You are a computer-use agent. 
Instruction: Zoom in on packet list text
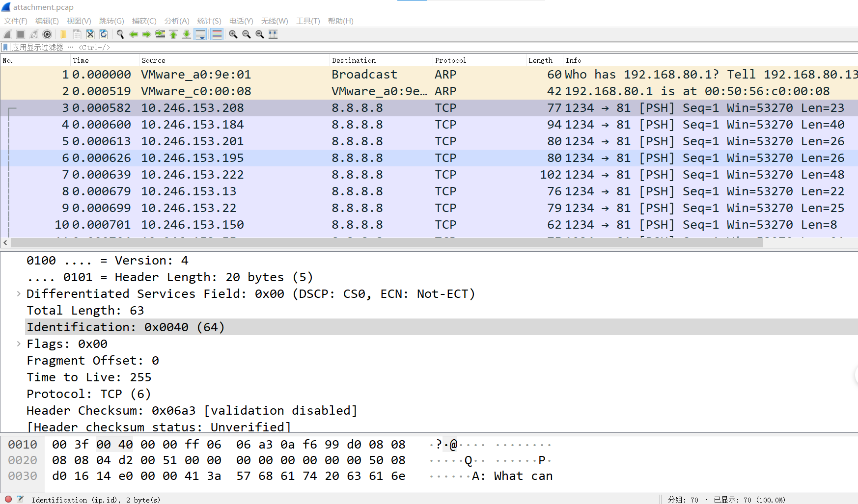click(x=233, y=34)
